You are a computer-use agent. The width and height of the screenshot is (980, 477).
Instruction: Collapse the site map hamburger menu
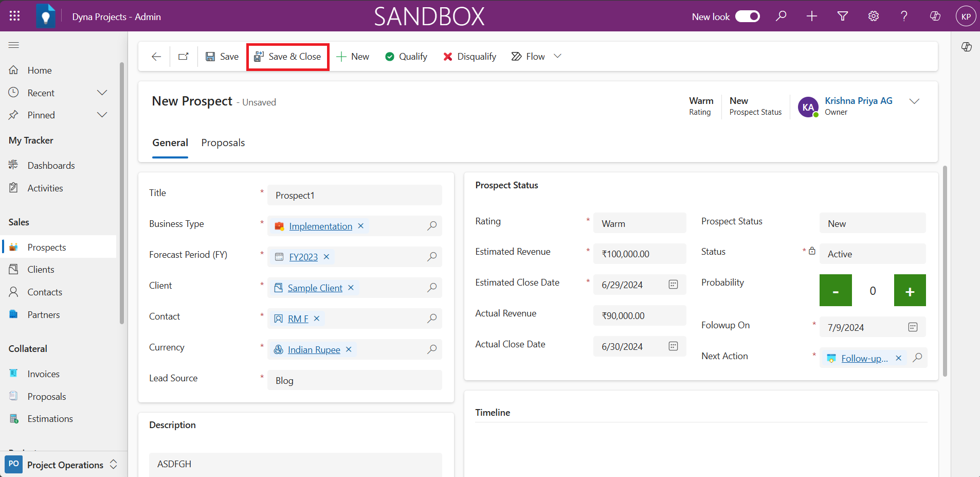pos(14,45)
